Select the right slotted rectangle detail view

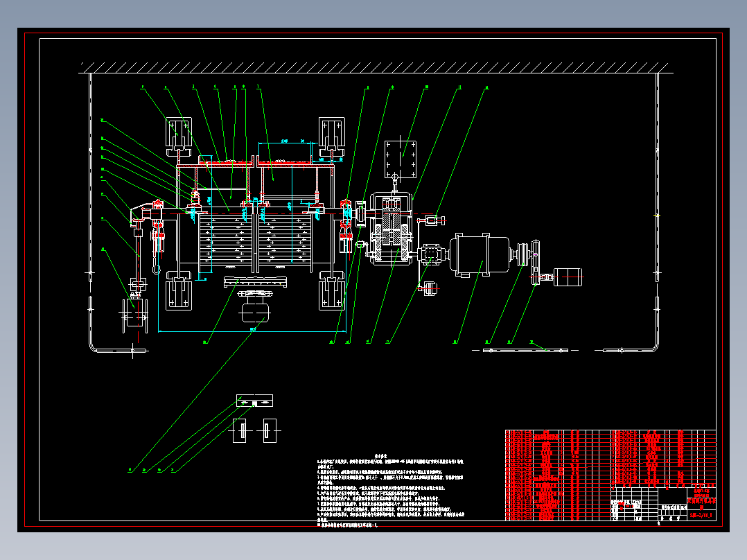coord(270,430)
